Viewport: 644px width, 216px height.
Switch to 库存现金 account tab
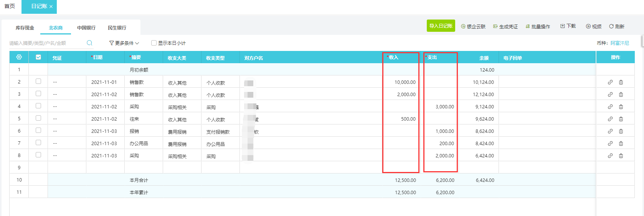tap(25, 28)
